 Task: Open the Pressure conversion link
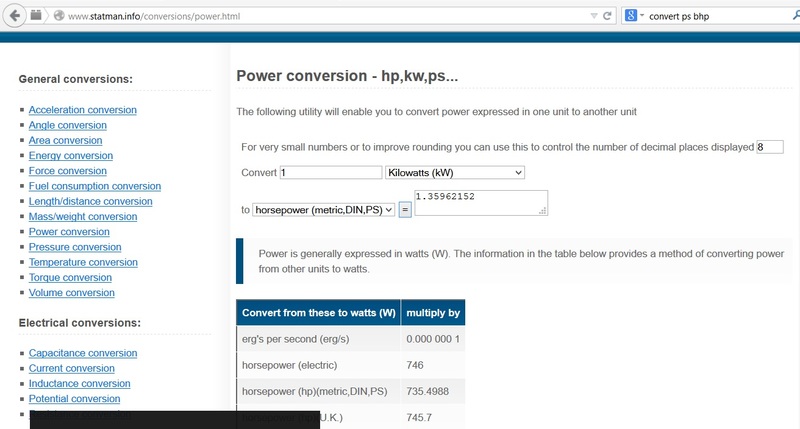75,247
